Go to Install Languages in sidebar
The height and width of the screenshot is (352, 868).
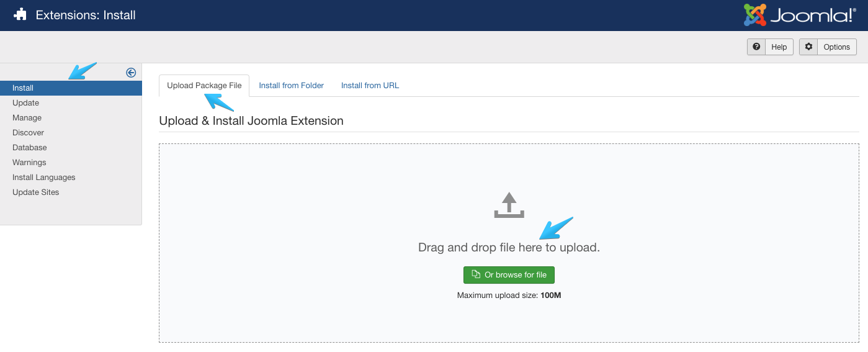coord(43,178)
